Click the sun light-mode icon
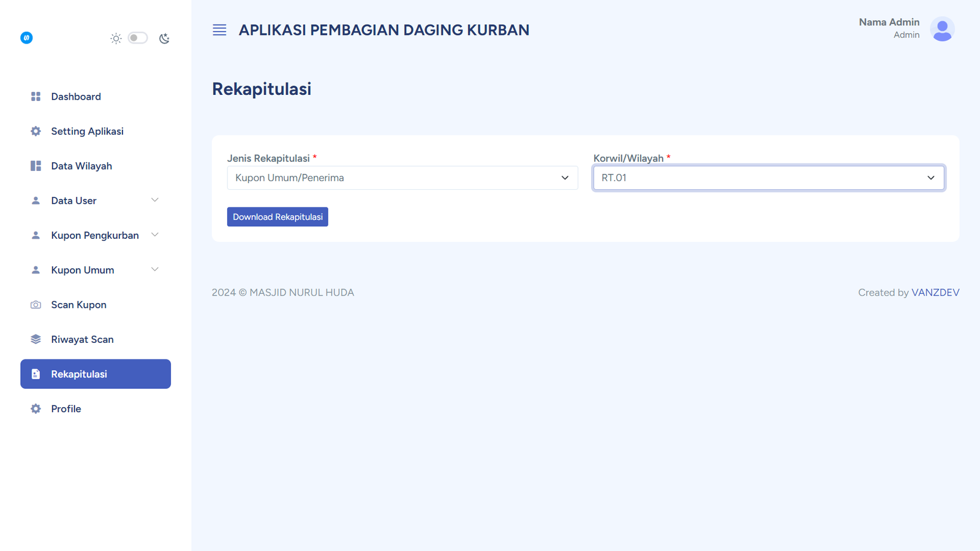The width and height of the screenshot is (980, 551). [x=116, y=39]
